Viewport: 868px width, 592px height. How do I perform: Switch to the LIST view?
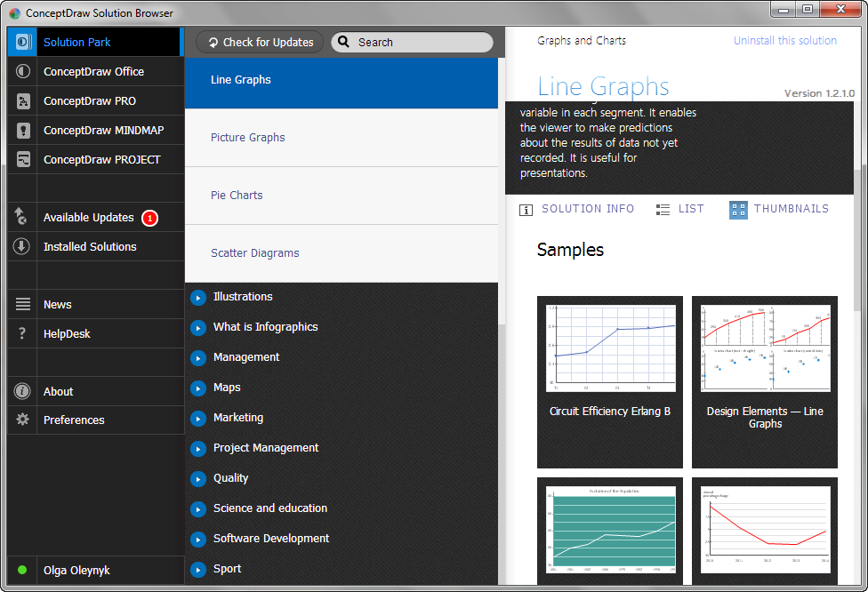[x=691, y=209]
